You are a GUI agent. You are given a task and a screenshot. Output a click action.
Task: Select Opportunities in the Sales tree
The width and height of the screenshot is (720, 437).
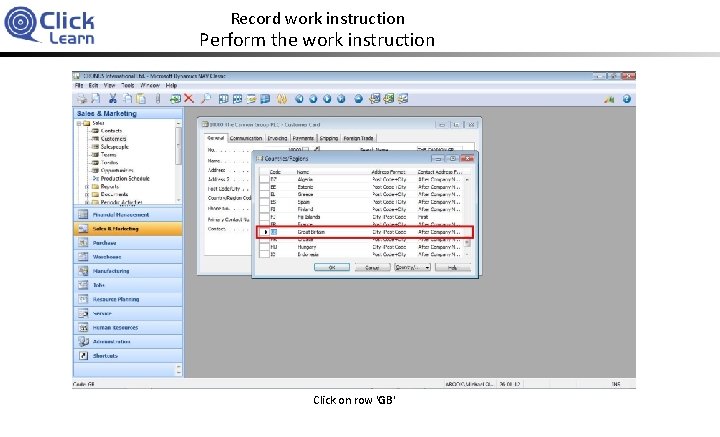[x=117, y=170]
